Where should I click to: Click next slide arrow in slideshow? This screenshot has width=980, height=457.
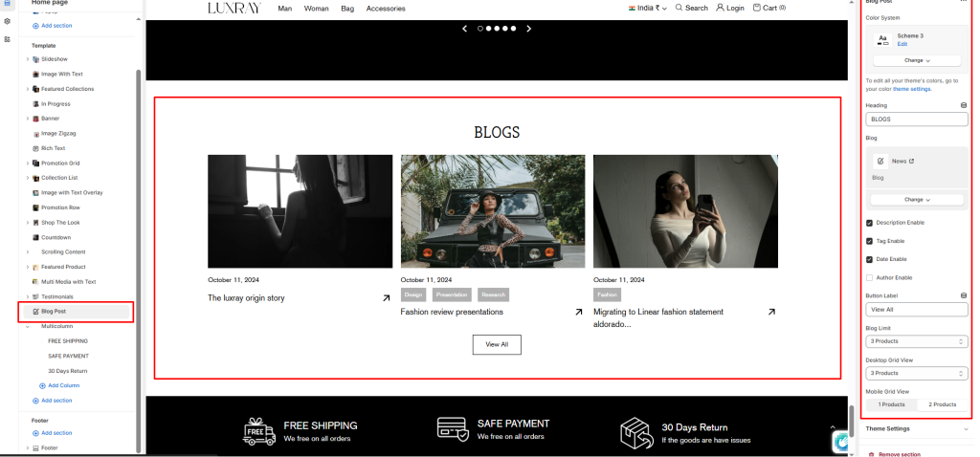tap(528, 29)
